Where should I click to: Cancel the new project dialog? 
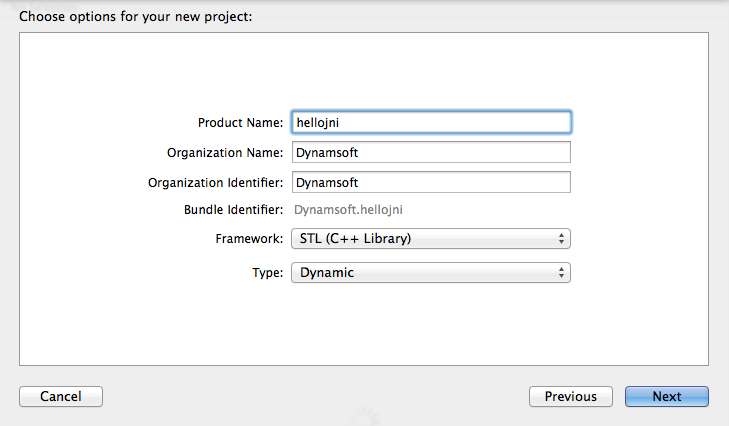pyautogui.click(x=61, y=396)
